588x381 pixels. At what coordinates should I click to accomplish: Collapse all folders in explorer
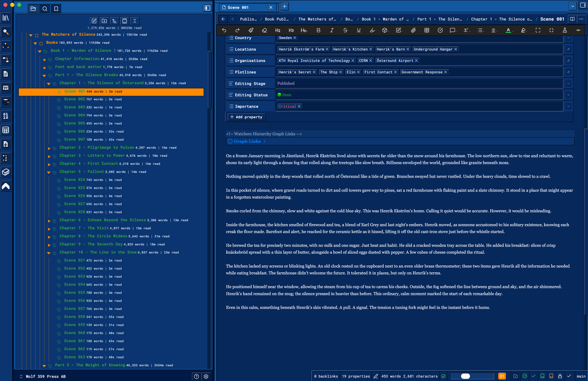[x=135, y=21]
